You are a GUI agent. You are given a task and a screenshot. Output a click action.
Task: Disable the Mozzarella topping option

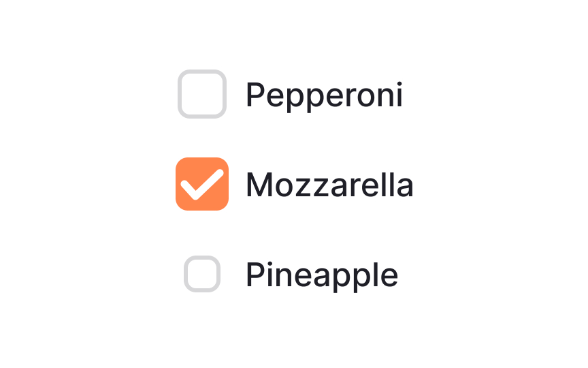202,184
